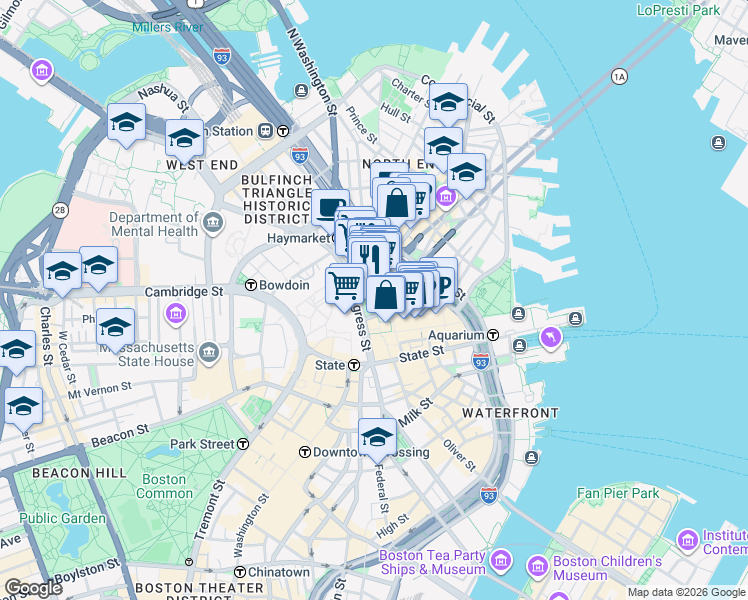The image size is (748, 600).
Task: Click the route 28 highway shield
Action: (60, 210)
